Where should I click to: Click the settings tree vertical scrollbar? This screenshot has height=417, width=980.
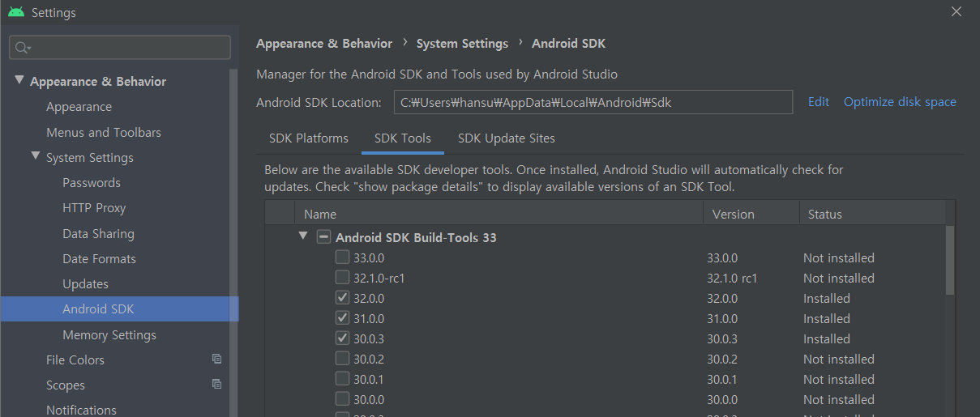coord(234,243)
